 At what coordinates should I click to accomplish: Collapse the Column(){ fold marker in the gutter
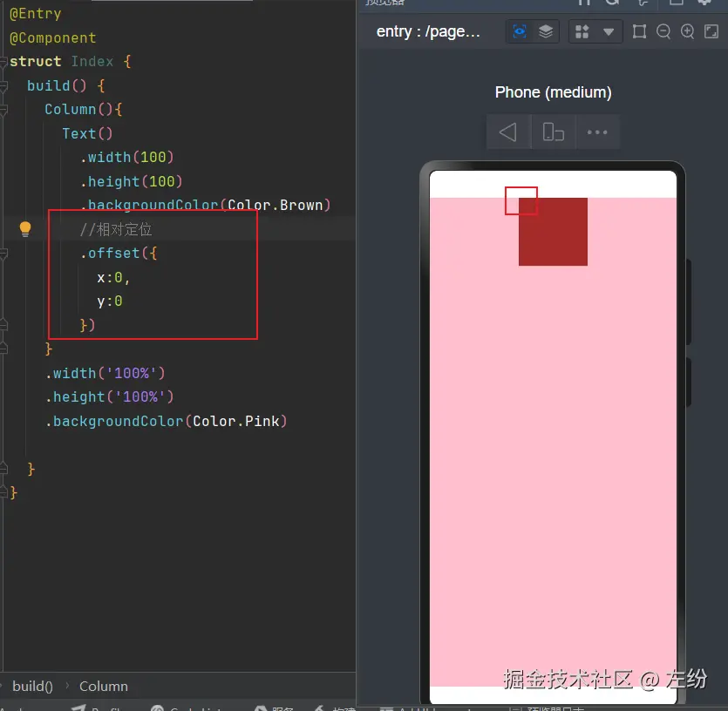point(3,110)
